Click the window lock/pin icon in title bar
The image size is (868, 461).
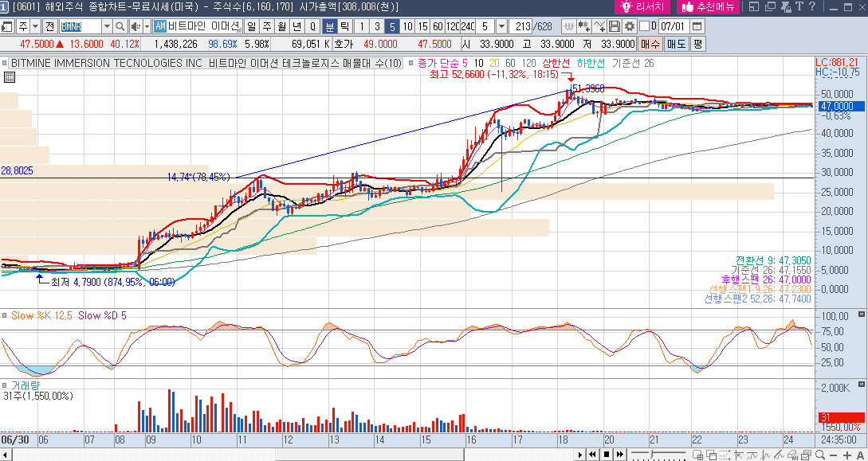pos(786,6)
